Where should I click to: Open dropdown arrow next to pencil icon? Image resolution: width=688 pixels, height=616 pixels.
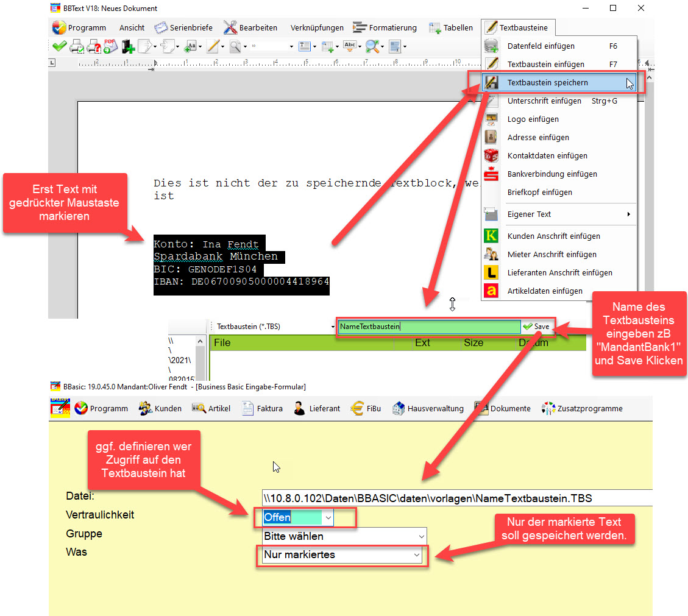(222, 46)
